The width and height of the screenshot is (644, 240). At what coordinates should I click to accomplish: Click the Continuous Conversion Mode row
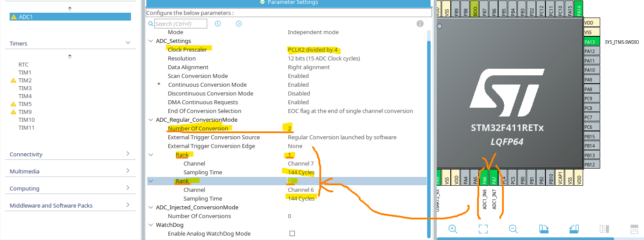point(287,85)
